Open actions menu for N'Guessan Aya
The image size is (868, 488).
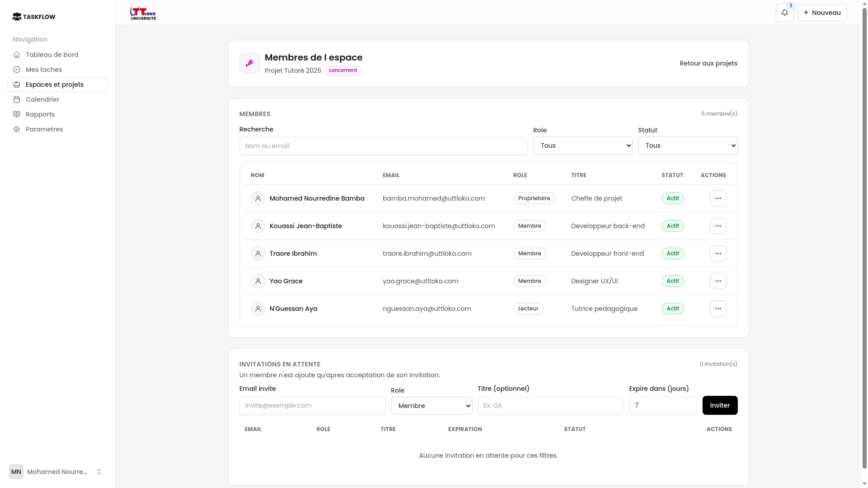pos(718,309)
